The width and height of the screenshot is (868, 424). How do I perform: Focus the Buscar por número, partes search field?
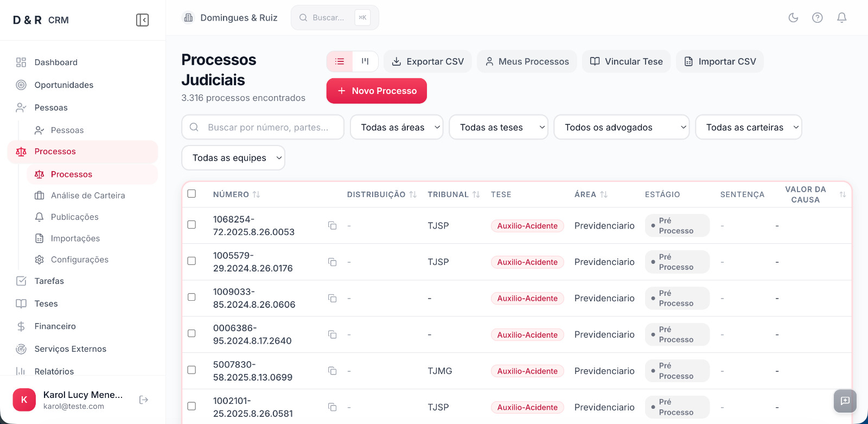coord(269,127)
